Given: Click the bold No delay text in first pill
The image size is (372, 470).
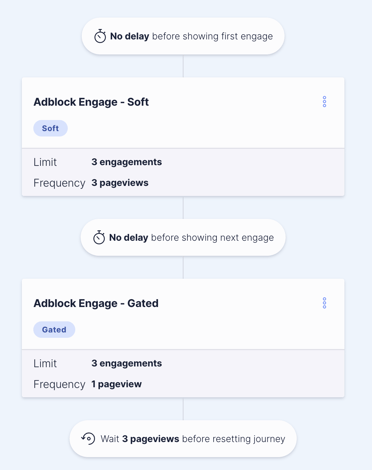Looking at the screenshot, I should tap(130, 36).
